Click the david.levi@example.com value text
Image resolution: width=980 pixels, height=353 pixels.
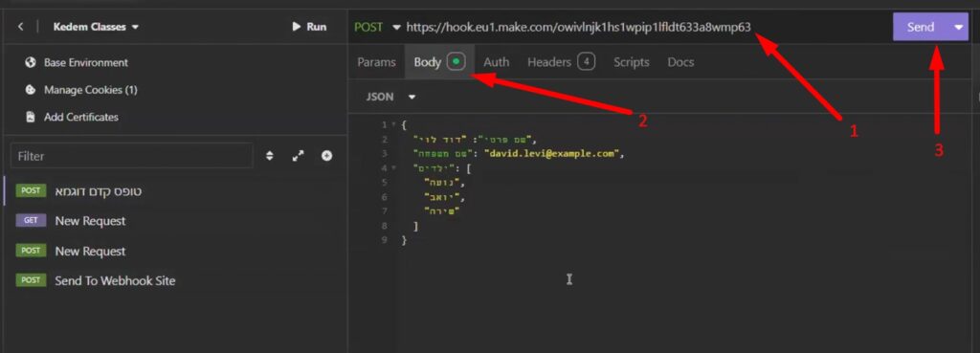pos(553,154)
